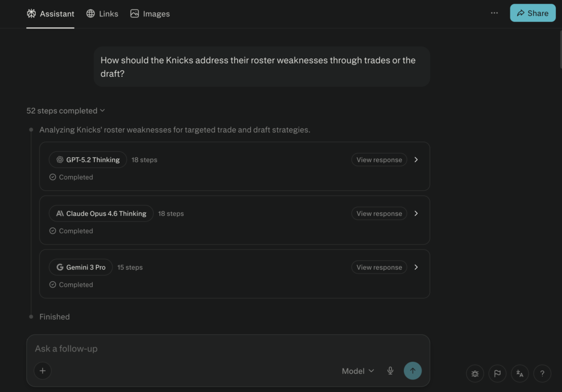Expand the GPT-5.2 Thinking row chevron

tap(416, 160)
